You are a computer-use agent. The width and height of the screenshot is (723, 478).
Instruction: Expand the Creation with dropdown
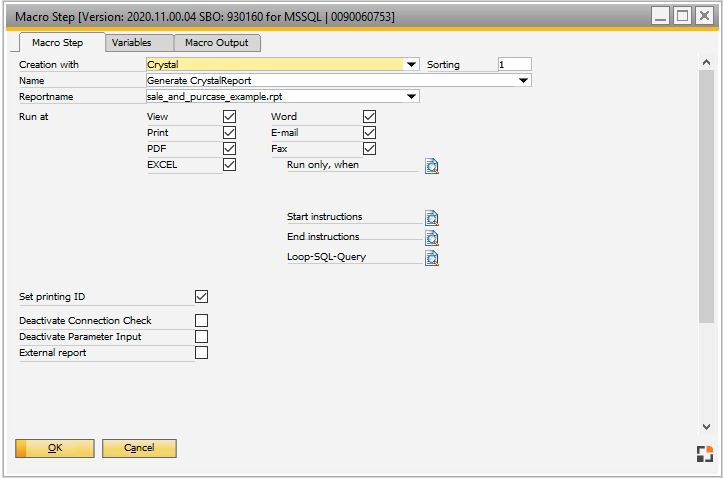(412, 65)
